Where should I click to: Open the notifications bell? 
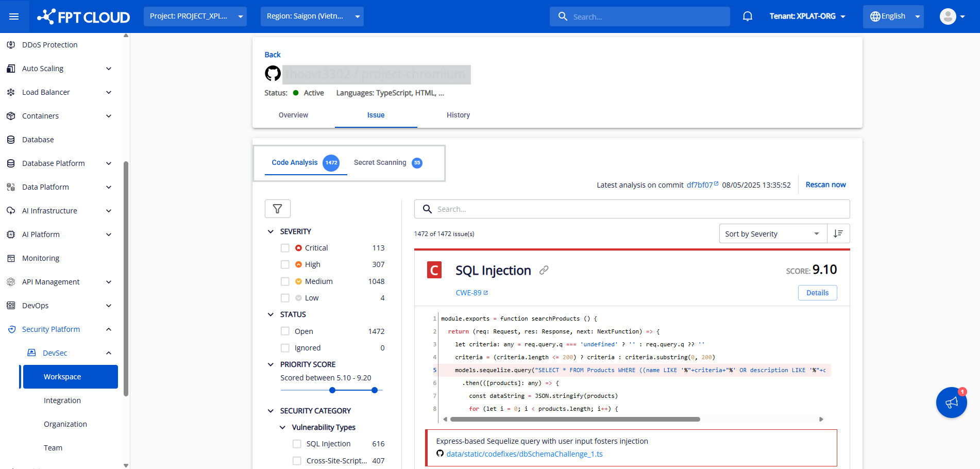[748, 16]
